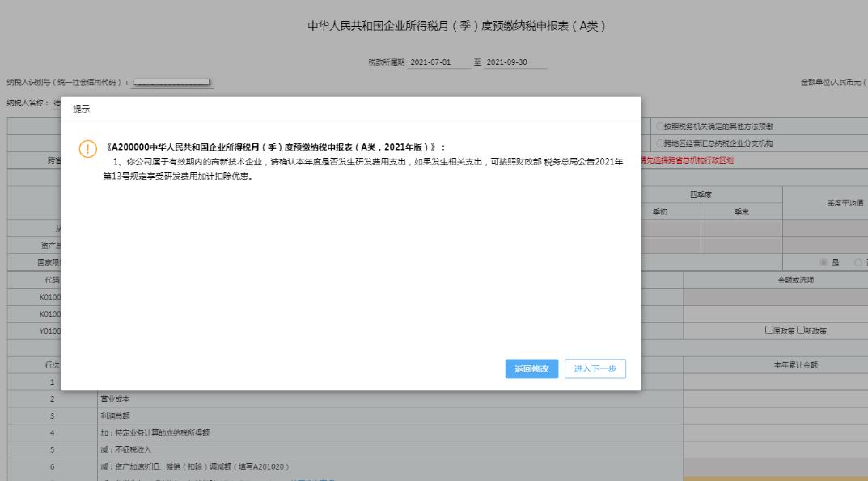The height and width of the screenshot is (481, 868).
Task: Click the tax period start date 2021-07-01
Action: (431, 63)
